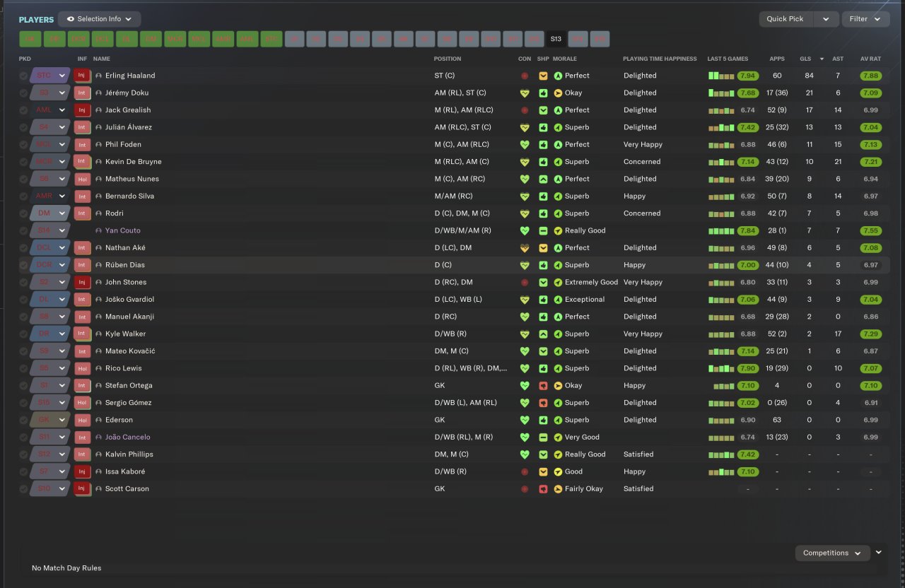
Task: Open Ederson's GK position dropdown
Action: tap(49, 420)
